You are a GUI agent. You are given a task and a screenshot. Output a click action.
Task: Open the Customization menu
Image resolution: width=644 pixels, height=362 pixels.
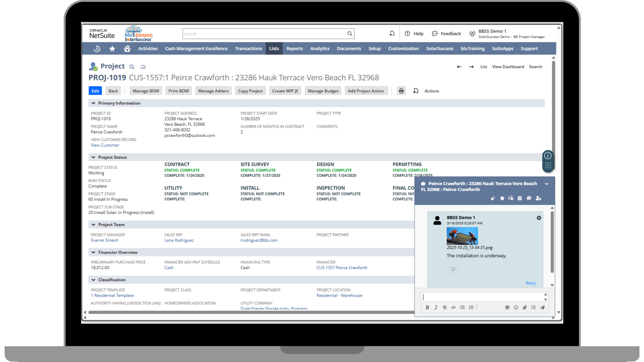click(404, 49)
